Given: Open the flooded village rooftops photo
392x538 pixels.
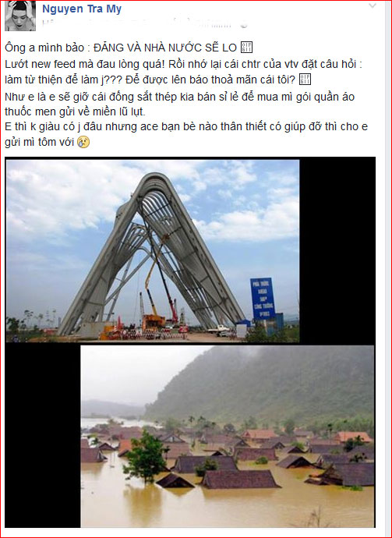Looking at the screenshot, I should [228, 436].
